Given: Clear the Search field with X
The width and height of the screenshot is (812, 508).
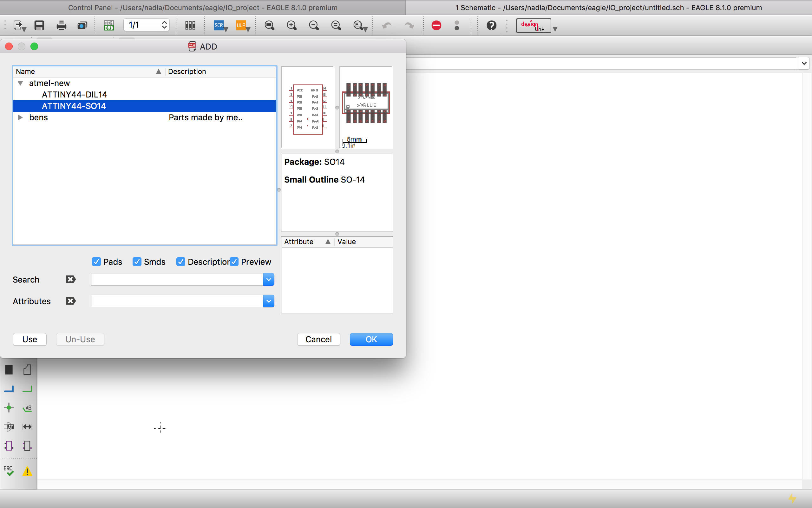Looking at the screenshot, I should coord(71,279).
